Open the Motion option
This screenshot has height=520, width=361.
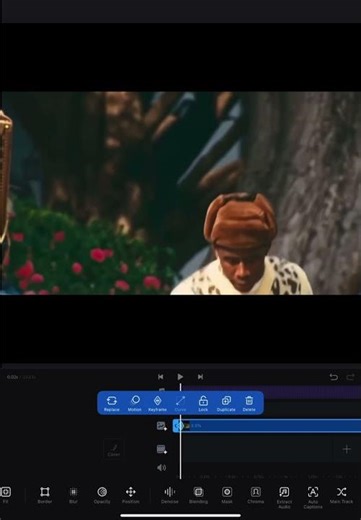pos(135,403)
